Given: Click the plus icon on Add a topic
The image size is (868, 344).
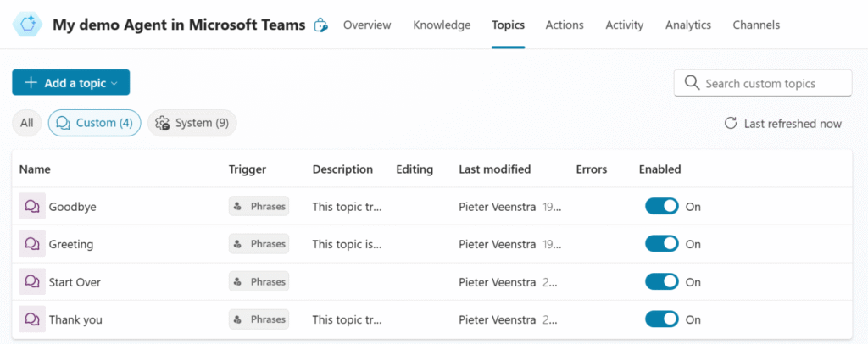Looking at the screenshot, I should tap(31, 82).
